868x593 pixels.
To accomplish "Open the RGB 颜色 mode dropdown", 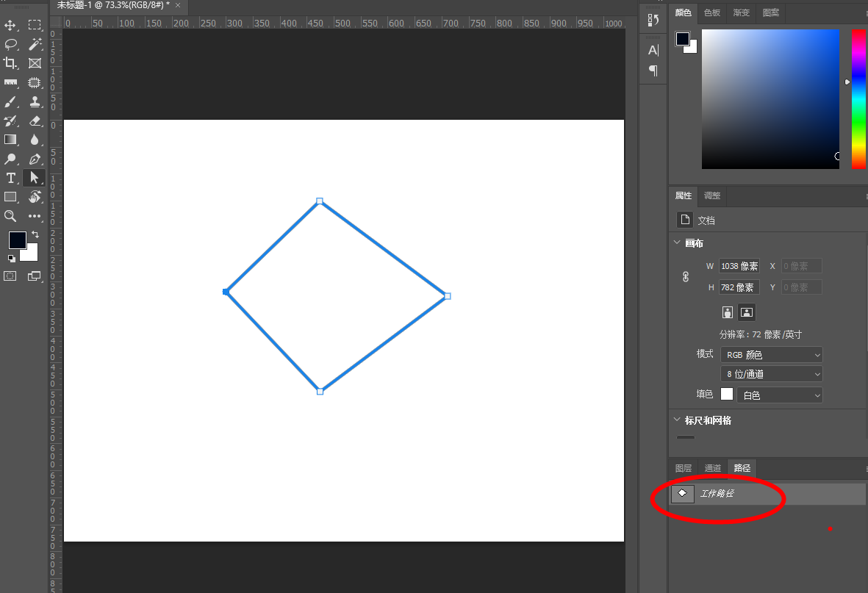I will click(772, 355).
